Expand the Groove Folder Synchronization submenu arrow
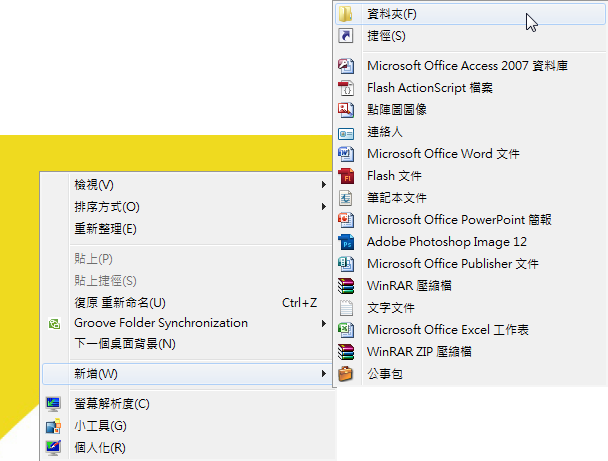This screenshot has height=461, width=608. pos(323,323)
